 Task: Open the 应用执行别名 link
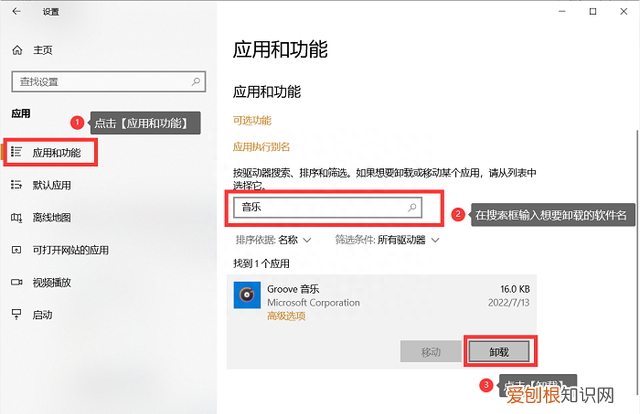[261, 147]
